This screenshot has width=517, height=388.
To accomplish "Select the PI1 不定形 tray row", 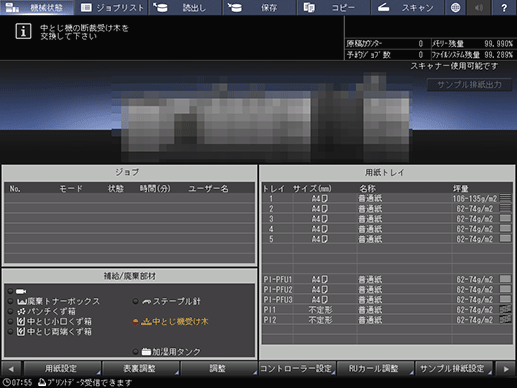I will 387,310.
